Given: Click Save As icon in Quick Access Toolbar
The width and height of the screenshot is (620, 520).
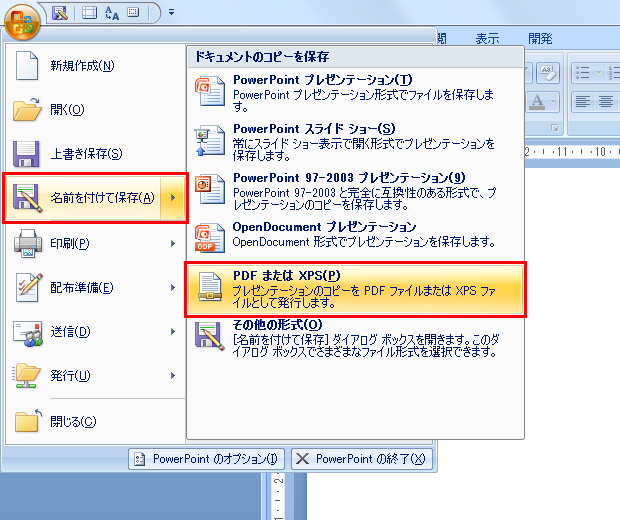Looking at the screenshot, I should [60, 13].
